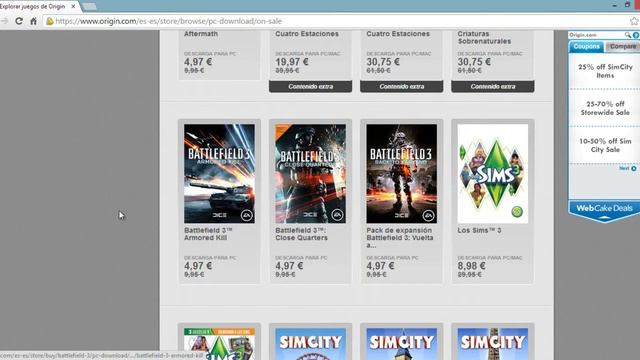The image size is (640, 360).
Task: Open the Battlefield 3 Close Quarters title link
Action: [301, 234]
